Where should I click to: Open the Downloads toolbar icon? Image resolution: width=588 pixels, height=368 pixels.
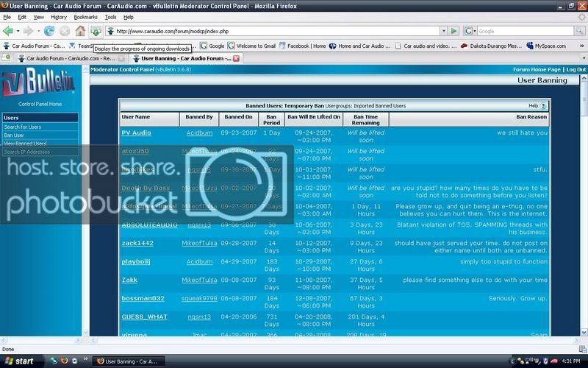pos(96,31)
